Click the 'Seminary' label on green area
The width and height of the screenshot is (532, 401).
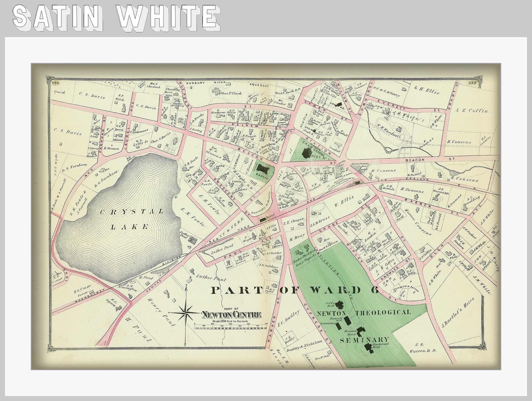[365, 340]
